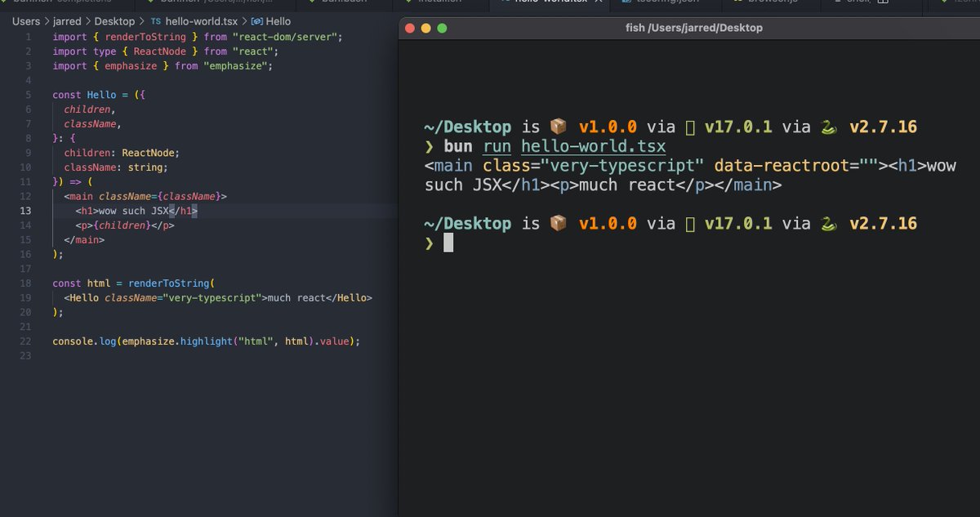Image resolution: width=980 pixels, height=517 pixels.
Task: Click the snake emoji in the prompt above bun run
Action: pos(831,127)
